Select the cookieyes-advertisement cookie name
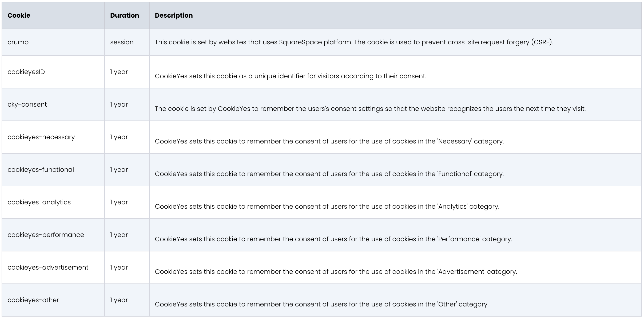The height and width of the screenshot is (319, 644). 48,267
